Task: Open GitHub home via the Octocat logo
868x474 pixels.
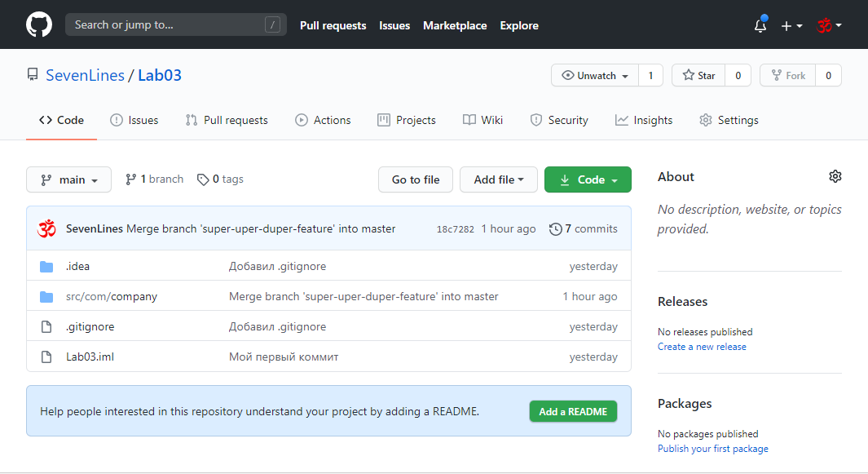Action: coord(39,25)
